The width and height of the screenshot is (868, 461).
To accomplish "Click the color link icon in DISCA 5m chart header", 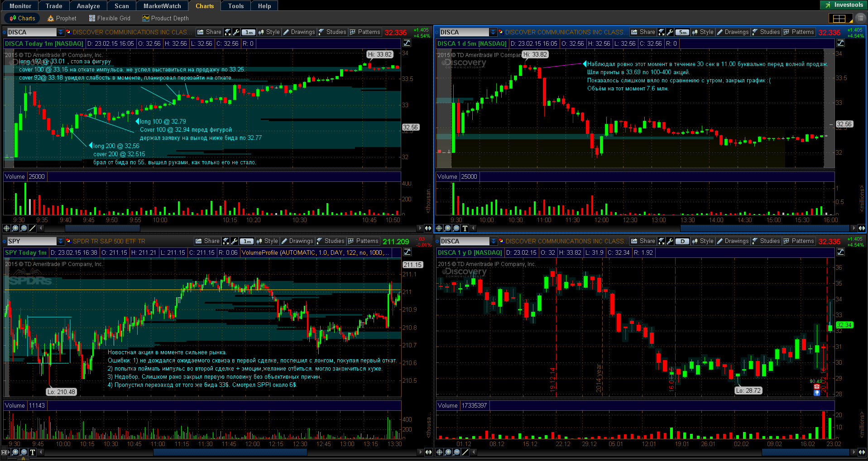I will [x=501, y=32].
